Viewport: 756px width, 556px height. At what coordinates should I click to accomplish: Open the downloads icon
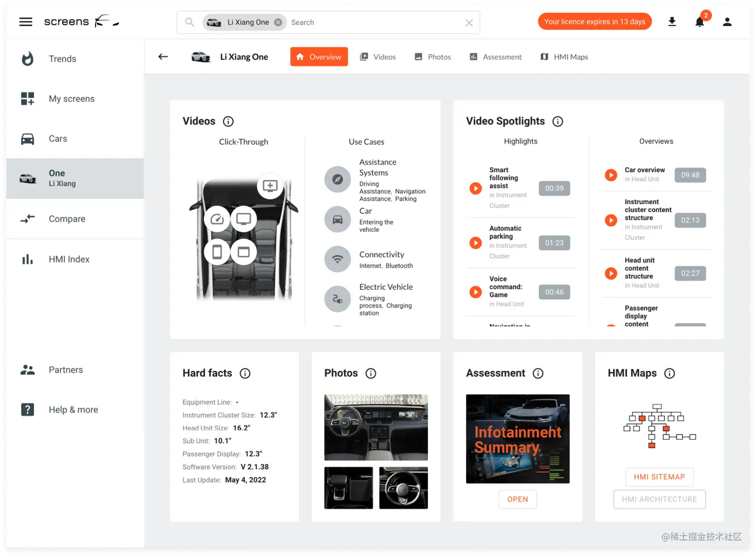pos(672,22)
